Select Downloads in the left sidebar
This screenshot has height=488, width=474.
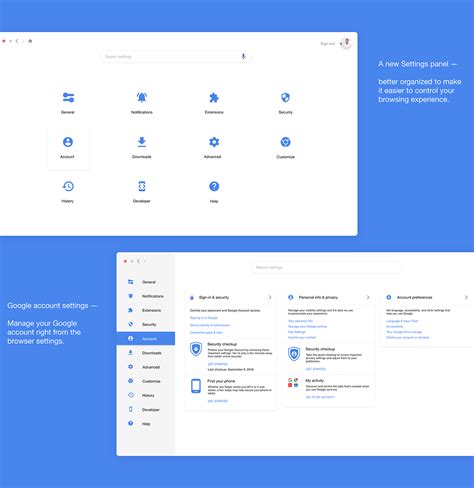[146, 353]
